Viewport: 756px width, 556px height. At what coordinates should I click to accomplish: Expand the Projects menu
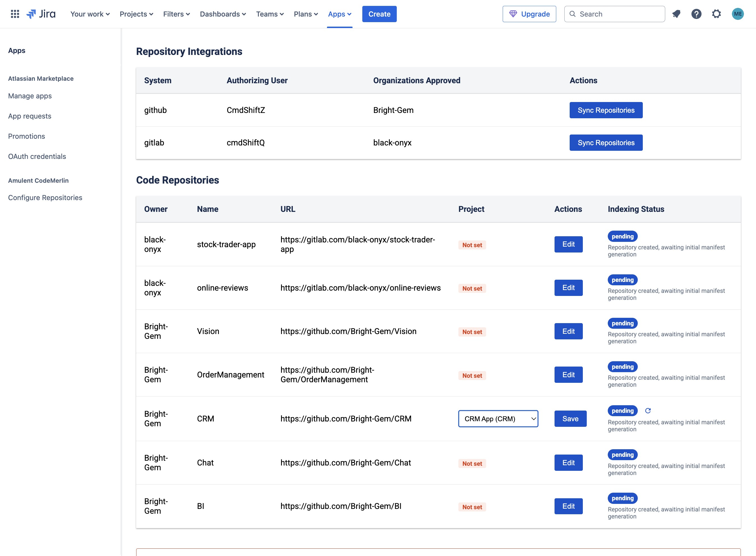click(x=136, y=14)
